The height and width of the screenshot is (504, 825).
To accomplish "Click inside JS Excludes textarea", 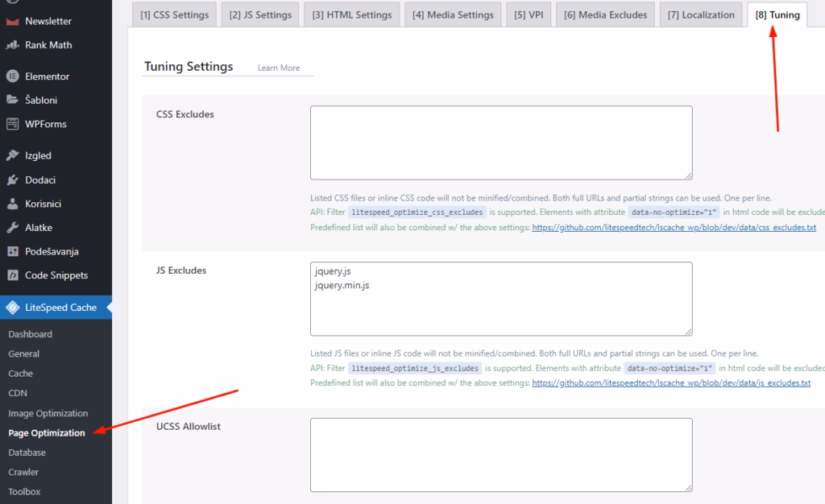I will 501,299.
